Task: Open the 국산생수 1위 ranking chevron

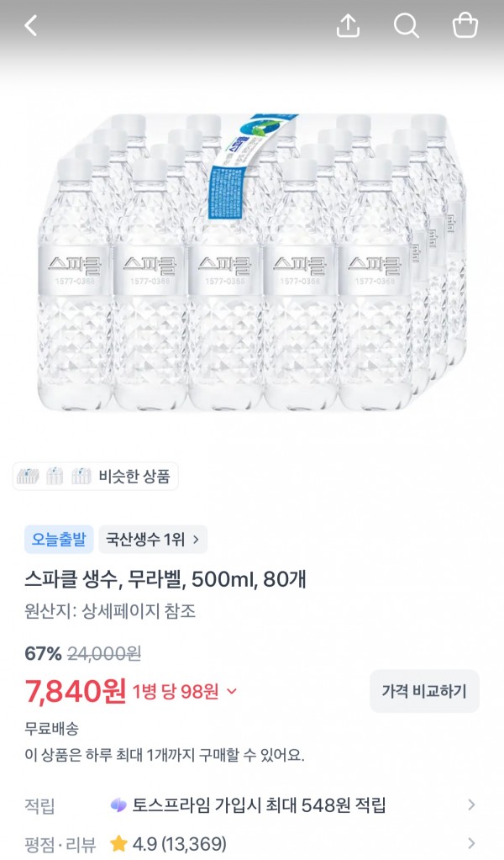Action: [x=196, y=540]
